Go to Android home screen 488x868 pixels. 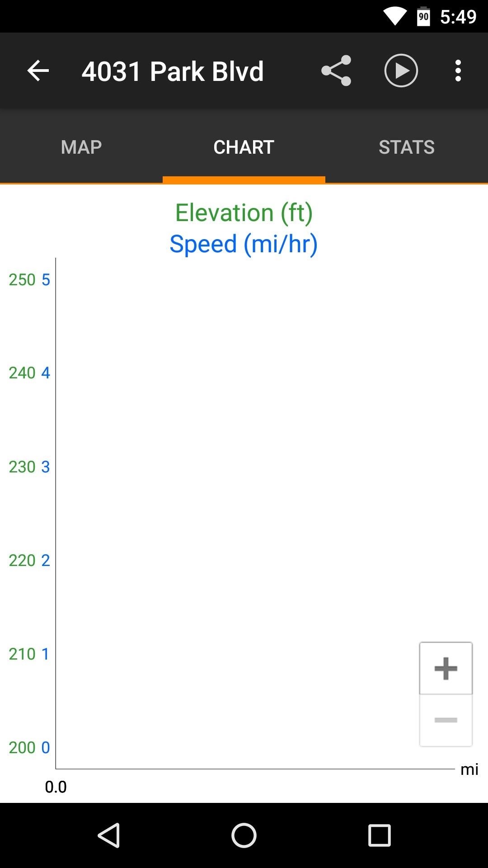click(x=244, y=835)
